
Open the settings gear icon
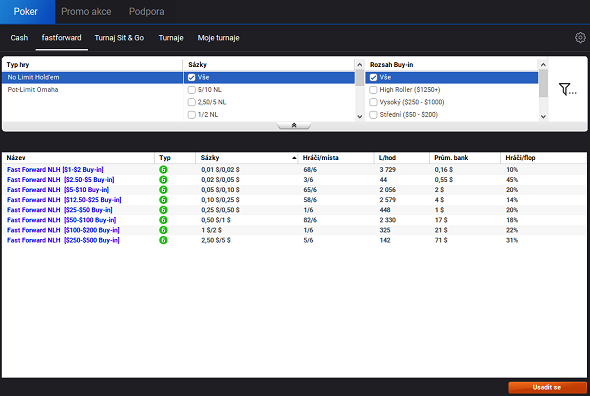[580, 38]
